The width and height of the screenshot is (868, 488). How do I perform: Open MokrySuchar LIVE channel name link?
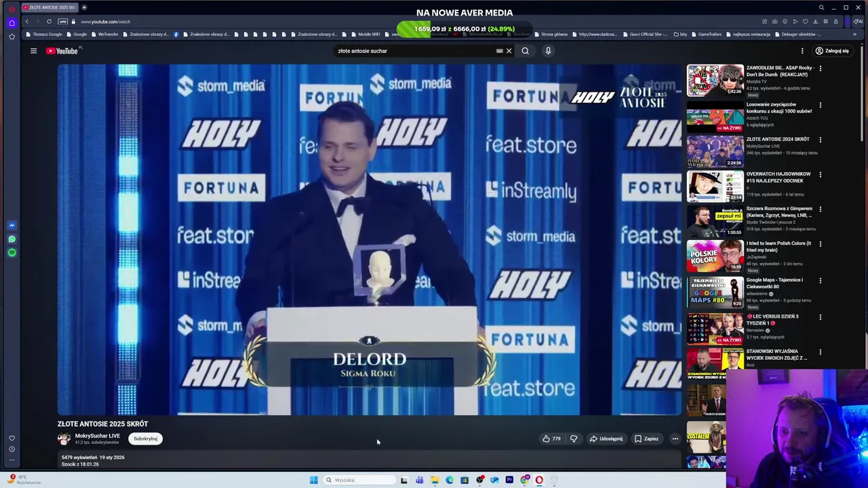click(97, 436)
